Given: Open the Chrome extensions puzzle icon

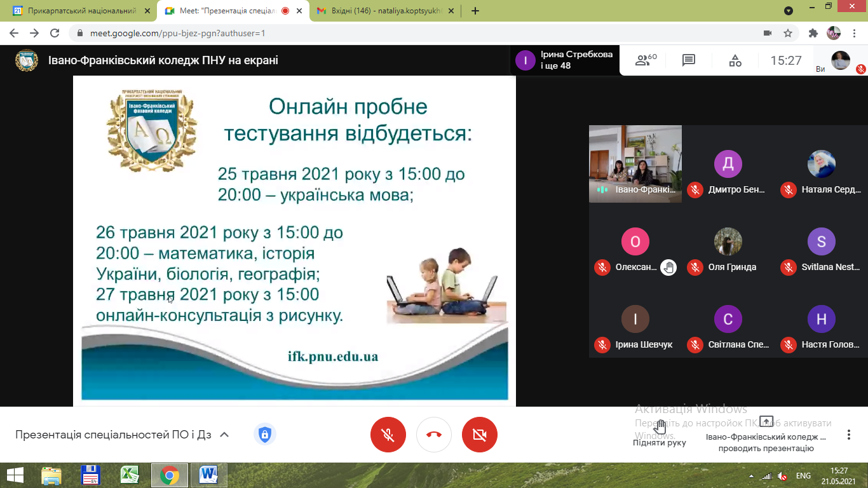Looking at the screenshot, I should (813, 33).
